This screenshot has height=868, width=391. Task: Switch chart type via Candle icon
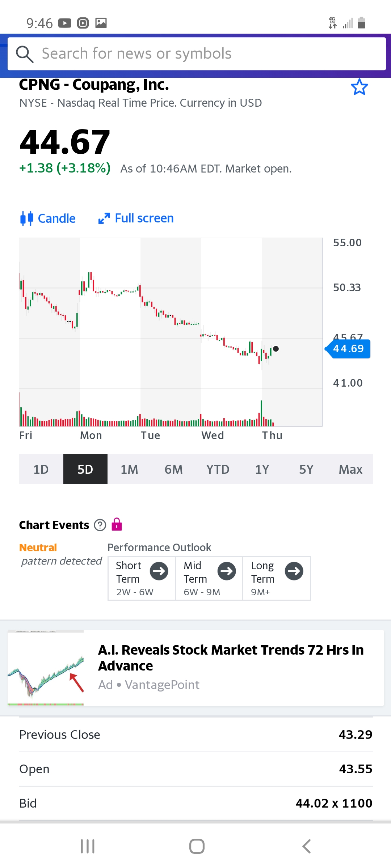pos(27,218)
